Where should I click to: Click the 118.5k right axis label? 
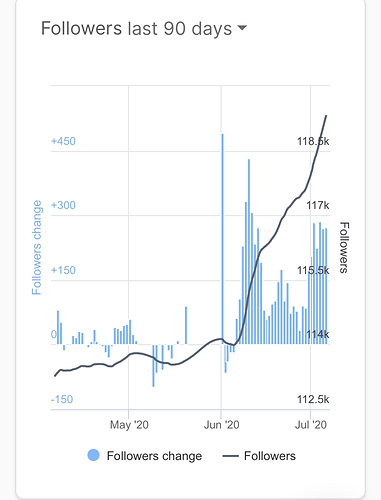(313, 141)
